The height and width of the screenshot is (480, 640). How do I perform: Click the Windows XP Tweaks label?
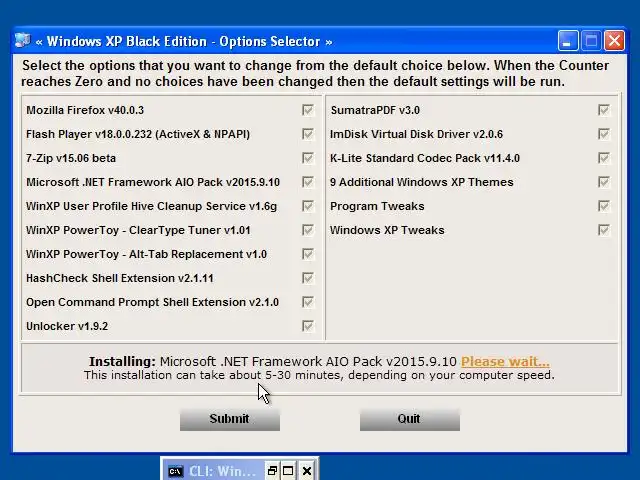[x=387, y=230]
